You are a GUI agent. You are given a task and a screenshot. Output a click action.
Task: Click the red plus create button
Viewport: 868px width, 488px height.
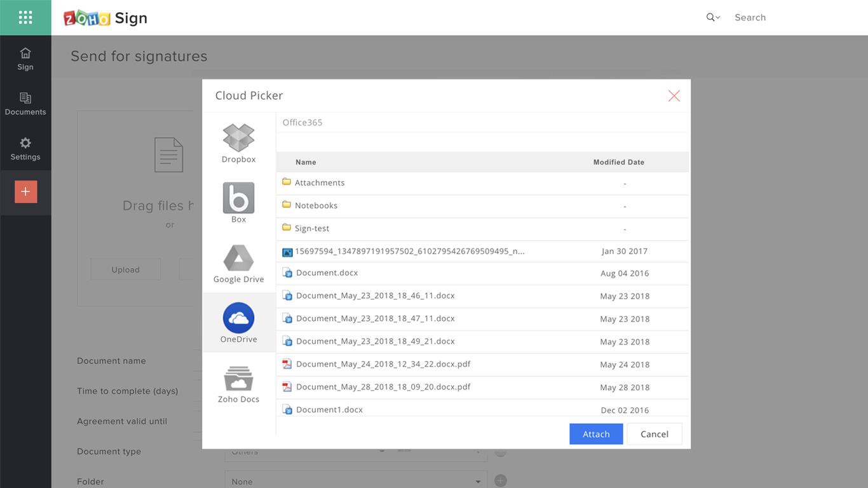coord(25,191)
